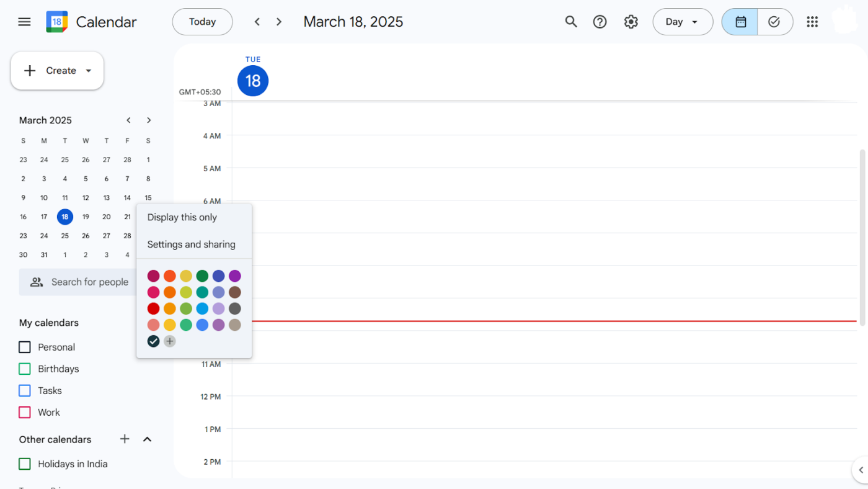
Task: Click the Today button
Action: tap(202, 22)
